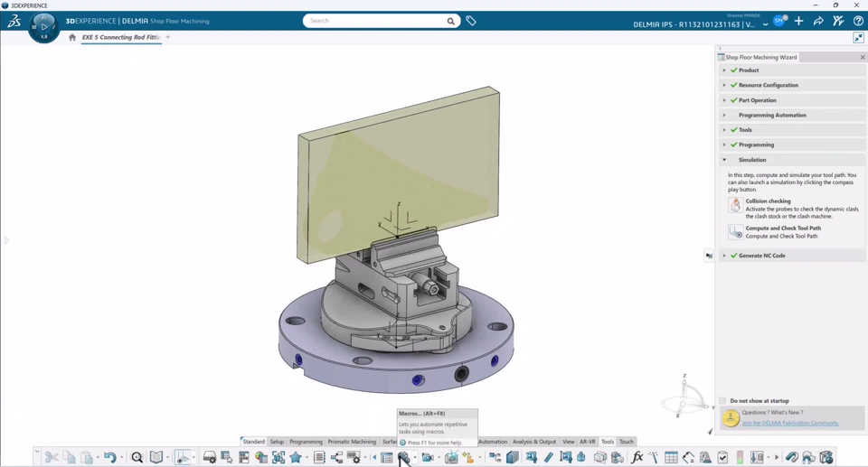The image size is (868, 467).
Task: Collapse the bottom action bar with left chevron
Action: tap(36, 452)
